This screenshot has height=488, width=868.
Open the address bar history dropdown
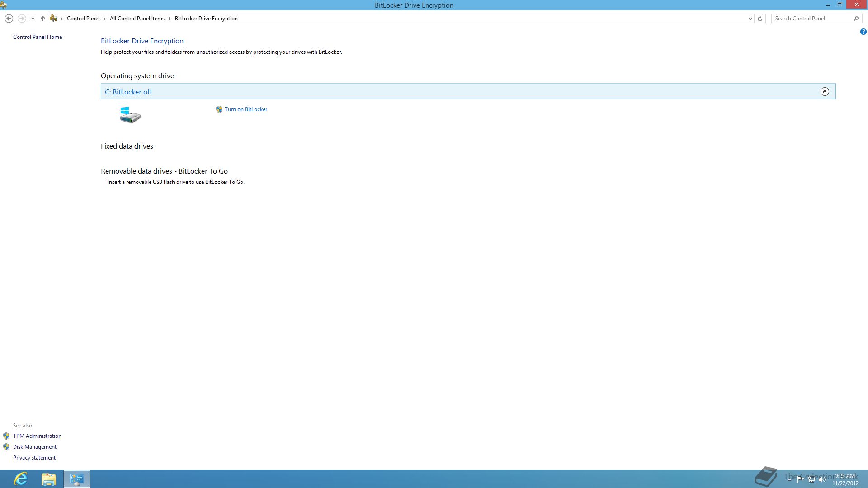pos(750,19)
